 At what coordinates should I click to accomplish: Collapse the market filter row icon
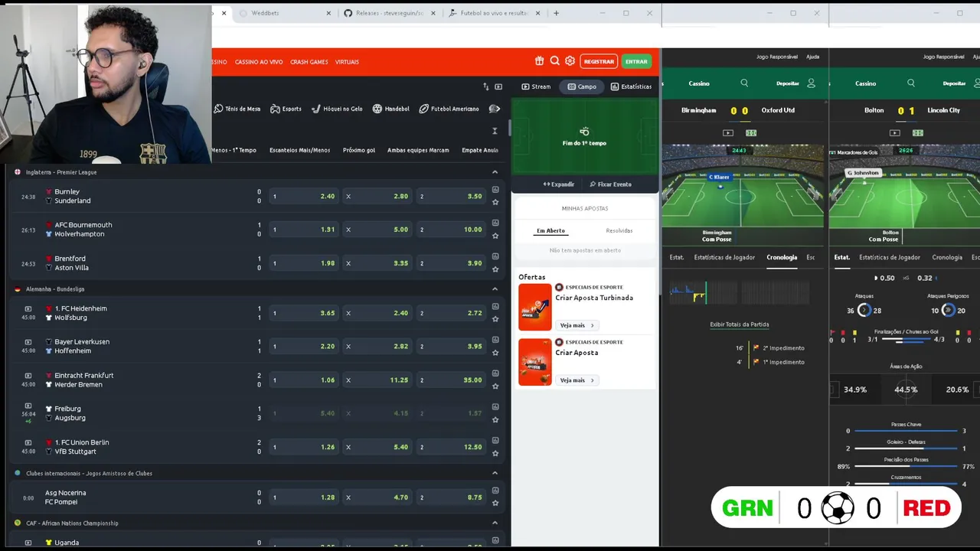(x=495, y=131)
